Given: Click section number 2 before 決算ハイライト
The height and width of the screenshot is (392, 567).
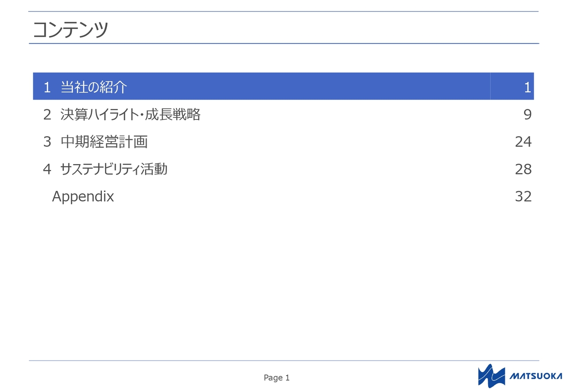Looking at the screenshot, I should (x=47, y=115).
